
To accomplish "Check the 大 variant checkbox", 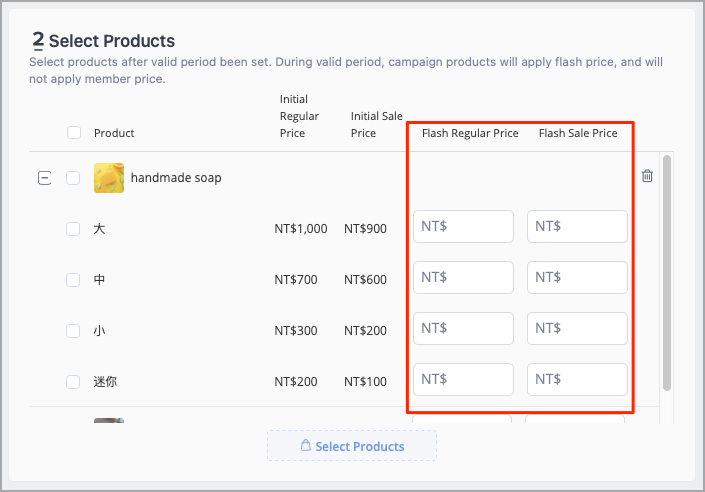I will pyautogui.click(x=73, y=229).
